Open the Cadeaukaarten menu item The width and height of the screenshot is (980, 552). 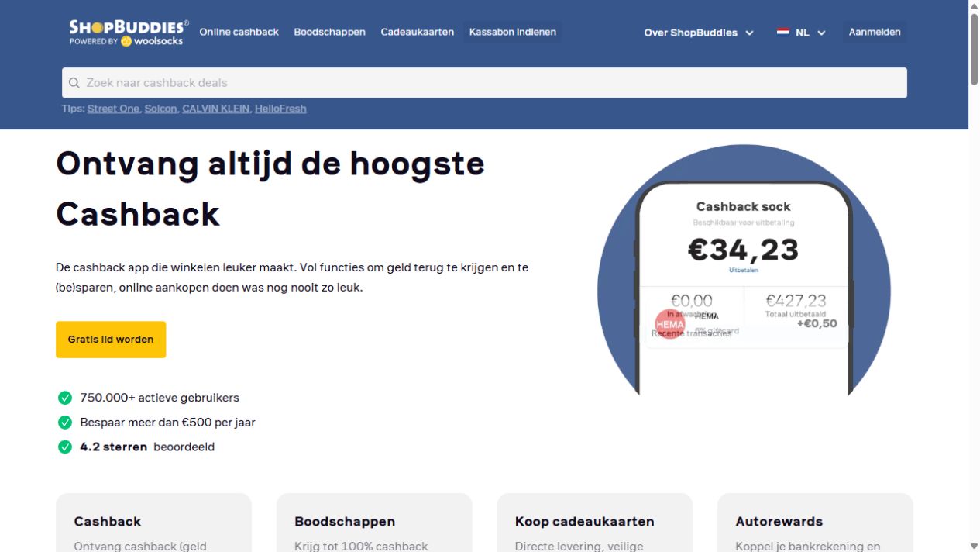[x=417, y=32]
